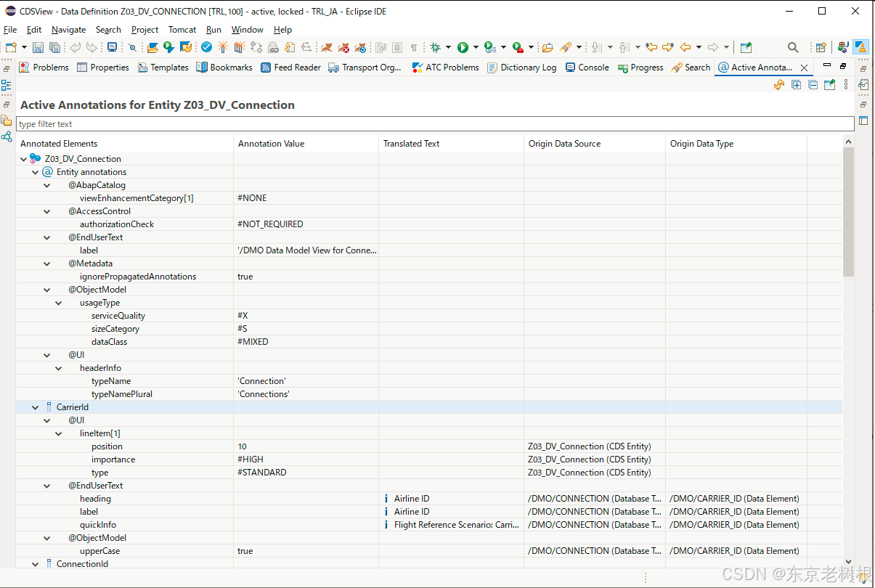The width and height of the screenshot is (875, 588).
Task: Collapse the CarrierId tree node
Action: 35,407
